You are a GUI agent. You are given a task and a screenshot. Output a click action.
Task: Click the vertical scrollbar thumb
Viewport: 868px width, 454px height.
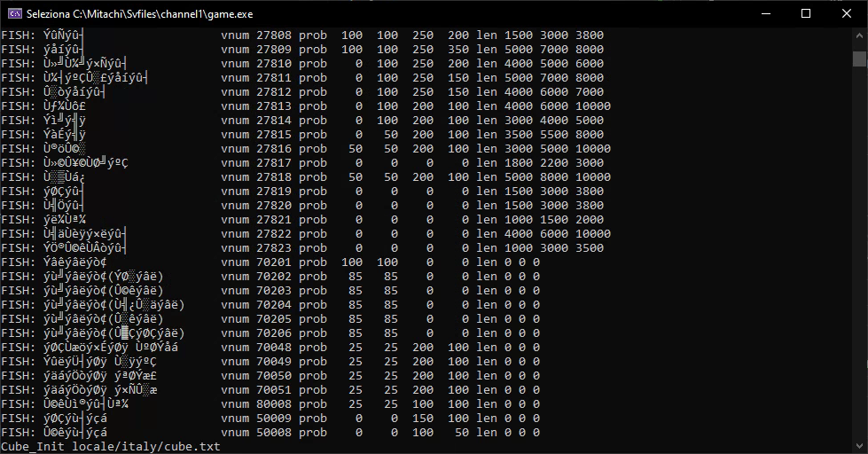(x=858, y=59)
